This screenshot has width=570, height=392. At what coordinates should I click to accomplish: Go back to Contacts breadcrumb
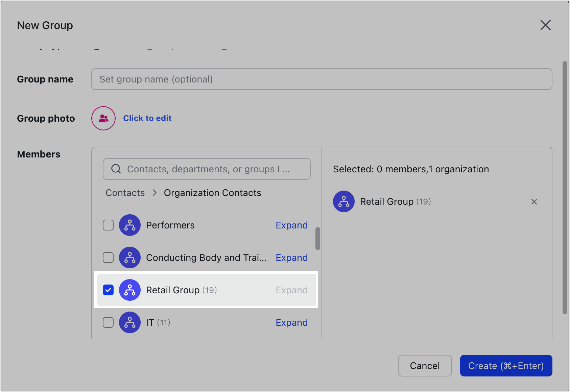125,193
